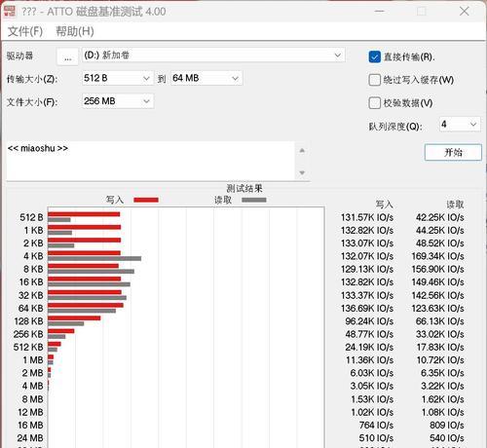The width and height of the screenshot is (487, 448).
Task: Click write value 96.24K IO/s
Action: pos(369,321)
